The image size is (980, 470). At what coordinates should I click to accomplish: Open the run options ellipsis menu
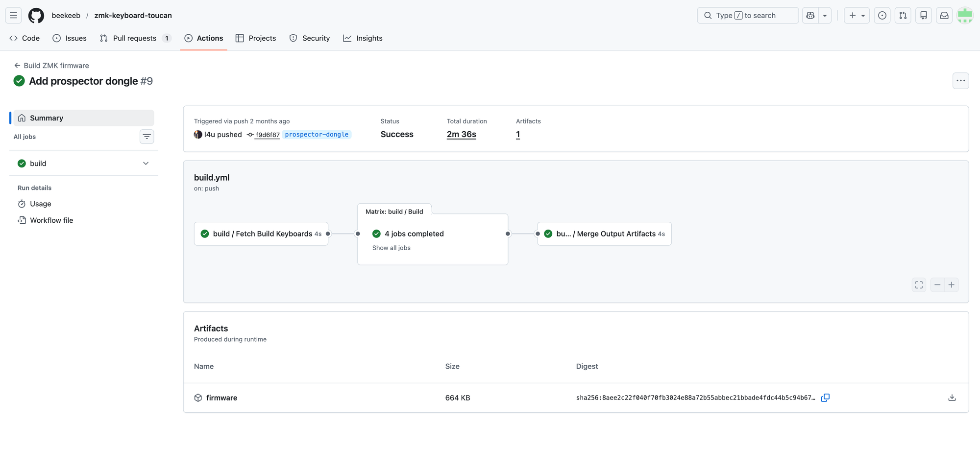coord(960,81)
